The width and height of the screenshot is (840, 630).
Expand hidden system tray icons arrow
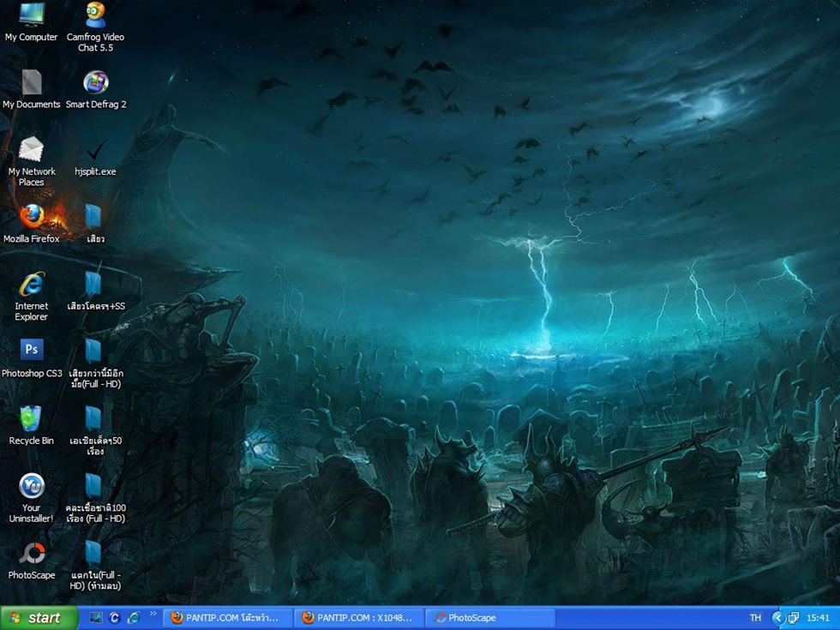tap(778, 618)
